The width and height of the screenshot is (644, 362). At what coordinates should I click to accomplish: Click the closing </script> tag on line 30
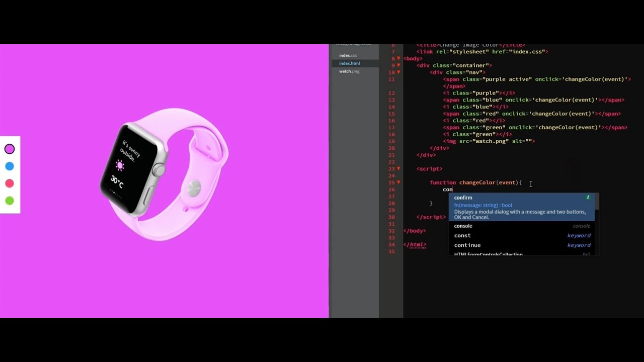(431, 217)
